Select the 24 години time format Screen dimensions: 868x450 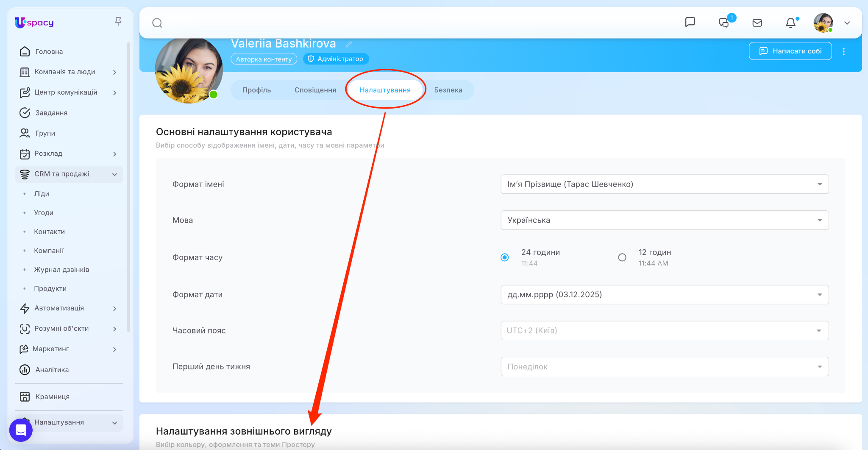(x=505, y=257)
